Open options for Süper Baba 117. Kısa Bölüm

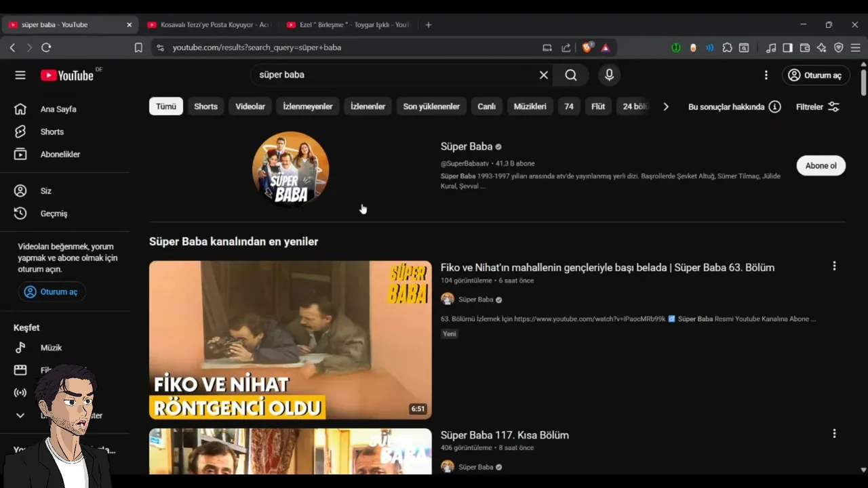(x=834, y=434)
